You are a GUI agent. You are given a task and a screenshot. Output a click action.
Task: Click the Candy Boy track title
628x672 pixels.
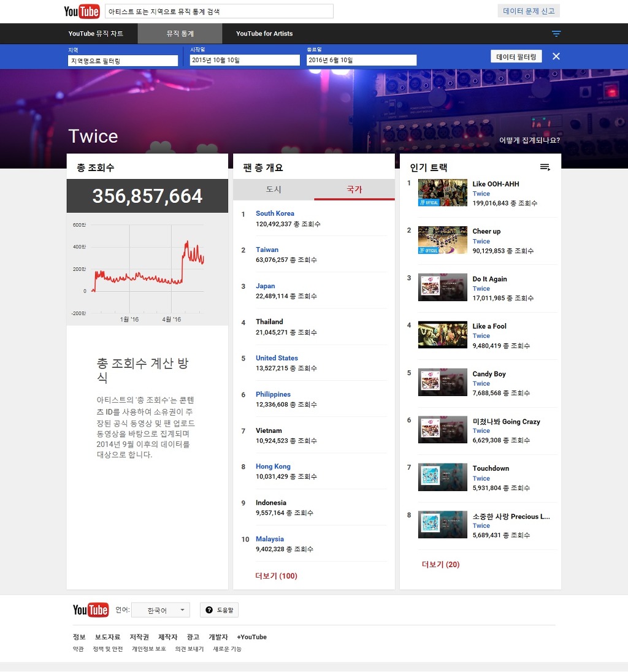489,374
